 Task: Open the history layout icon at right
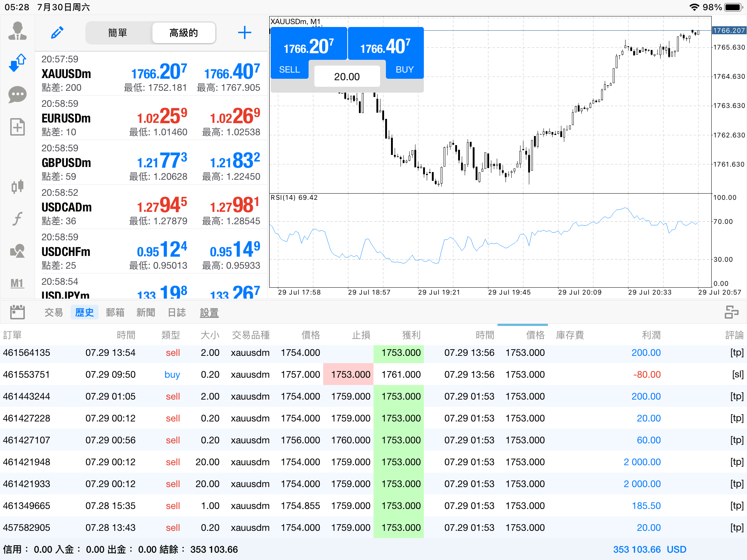731,312
